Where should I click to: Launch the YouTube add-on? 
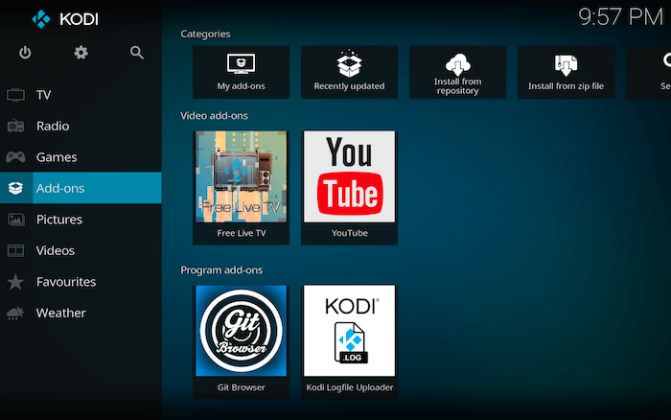tap(349, 188)
